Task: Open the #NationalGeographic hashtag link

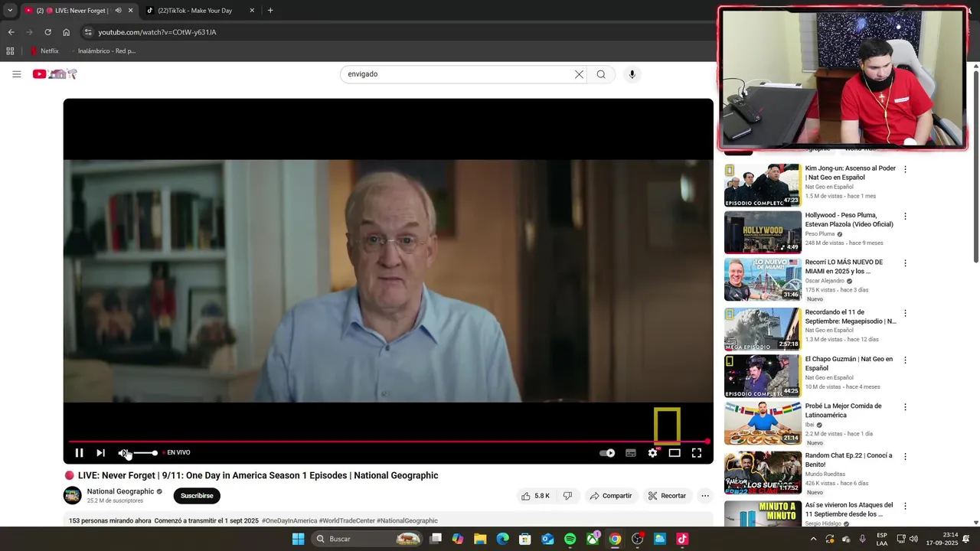Action: point(407,521)
